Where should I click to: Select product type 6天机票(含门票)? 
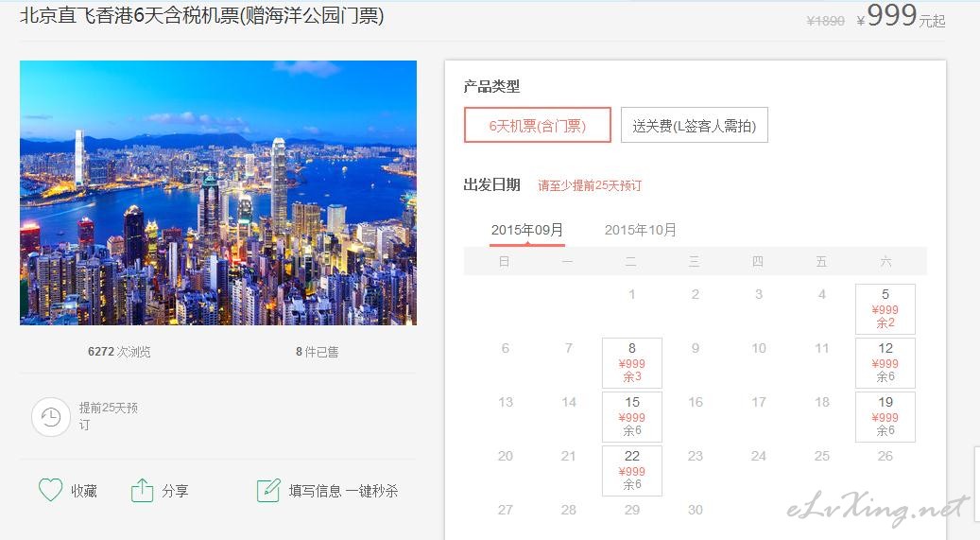click(538, 125)
